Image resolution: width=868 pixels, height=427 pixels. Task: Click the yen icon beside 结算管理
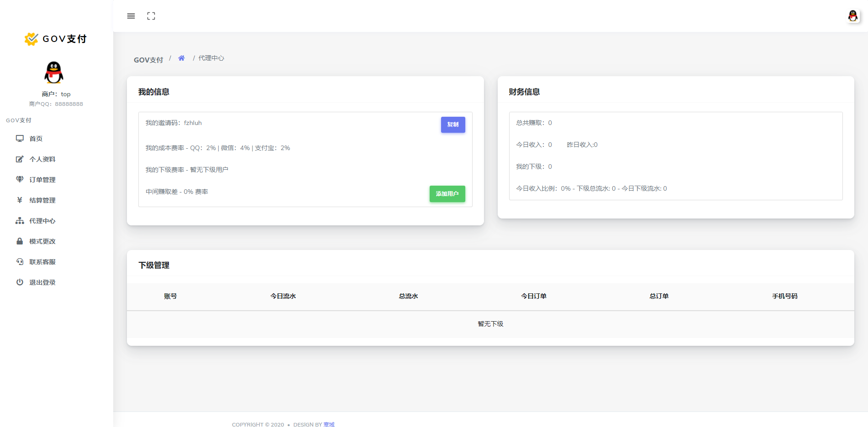20,200
